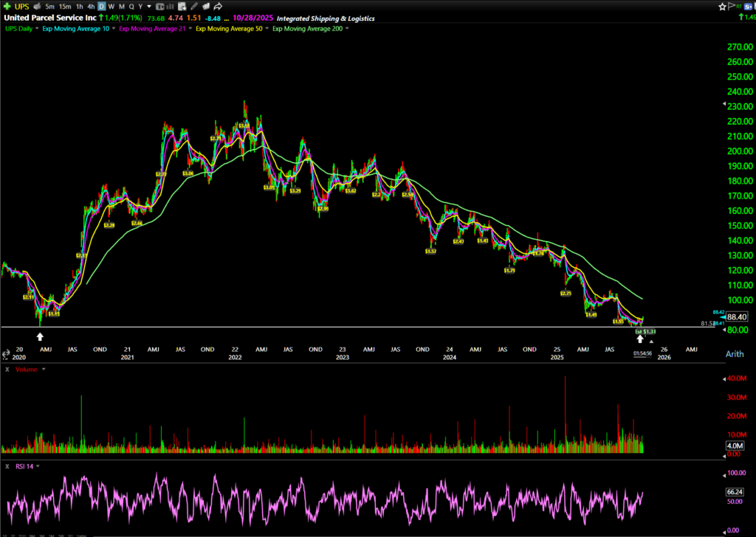The image size is (756, 537).
Task: Open the Volume pane menu
Action: tap(44, 369)
